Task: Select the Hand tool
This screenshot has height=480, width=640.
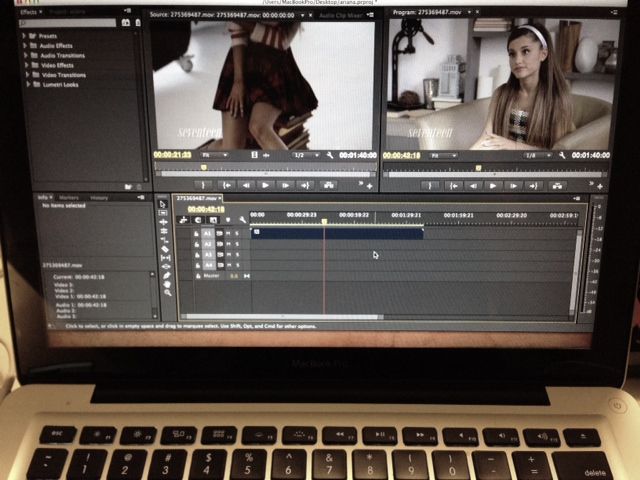Action: click(167, 284)
